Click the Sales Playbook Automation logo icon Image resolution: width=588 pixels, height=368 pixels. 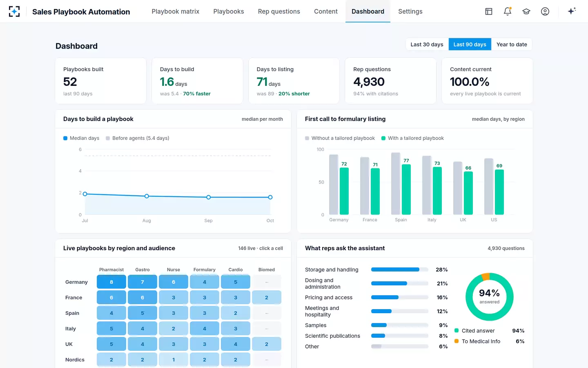click(14, 11)
